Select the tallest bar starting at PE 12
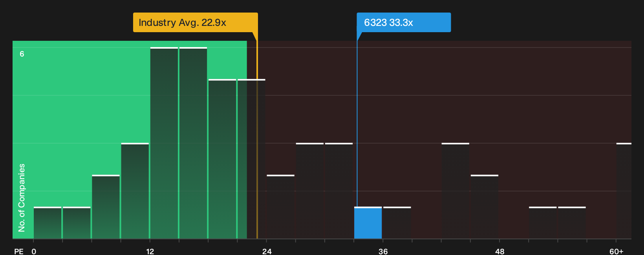Screen dimensions: 644x255 coord(164,143)
